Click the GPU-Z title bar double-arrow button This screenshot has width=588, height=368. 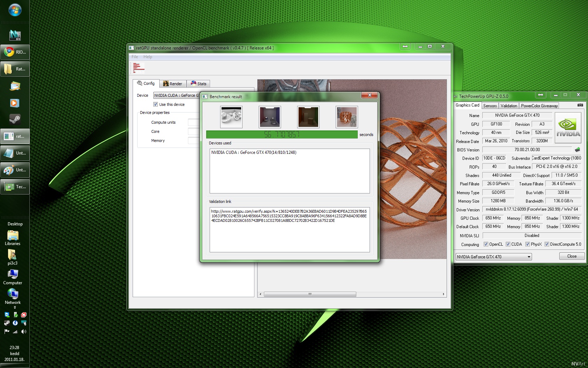(x=540, y=95)
